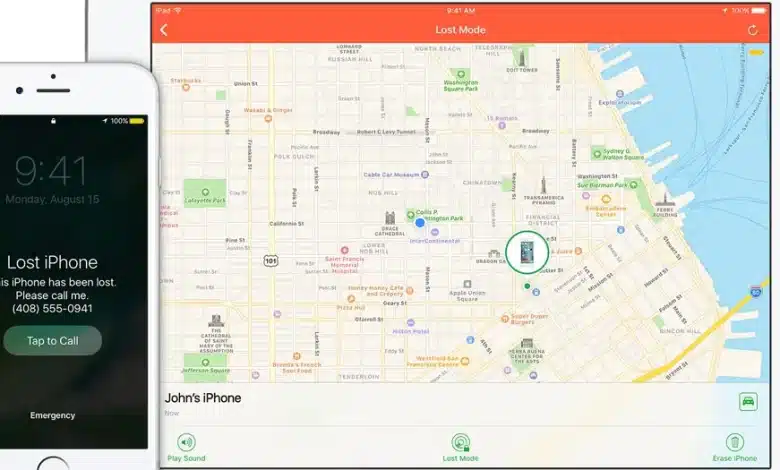Tap the Grace Cathedral landmark icon
The width and height of the screenshot is (780, 470).
coord(390,218)
